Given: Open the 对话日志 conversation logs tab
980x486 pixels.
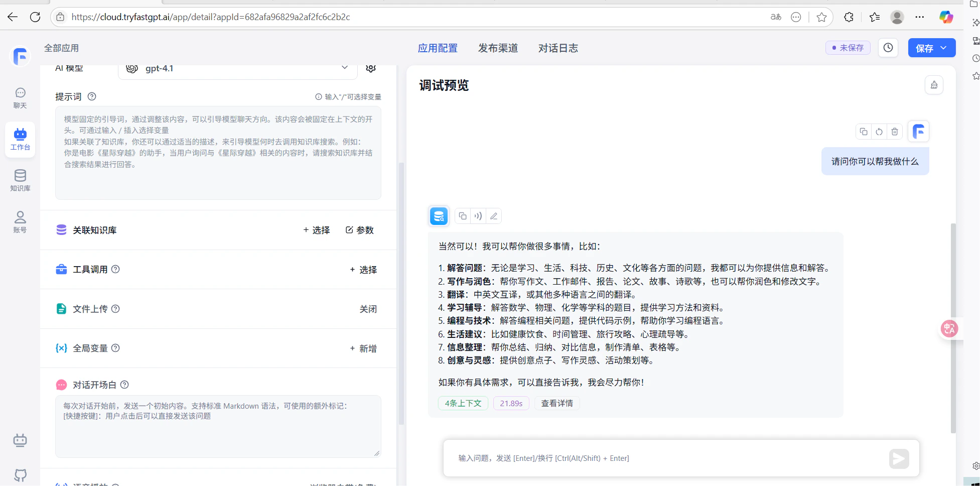Looking at the screenshot, I should [558, 48].
